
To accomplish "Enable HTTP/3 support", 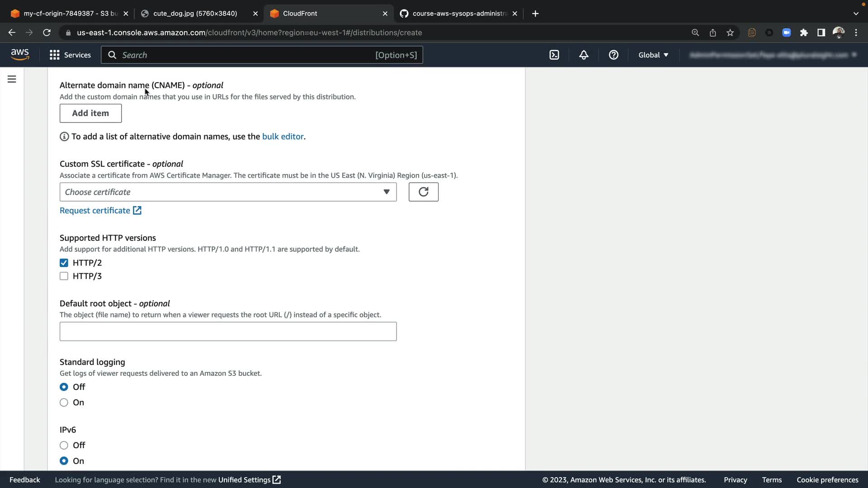I will coord(64,276).
